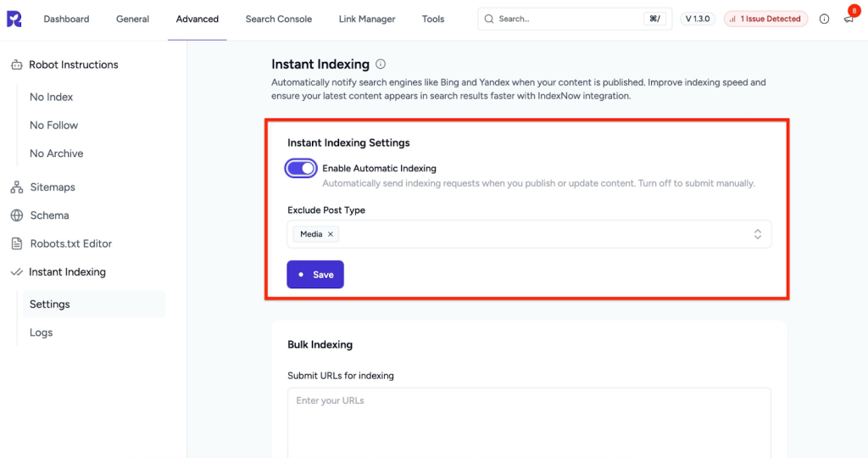Open Sitemaps in sidebar
868x458 pixels.
53,187
